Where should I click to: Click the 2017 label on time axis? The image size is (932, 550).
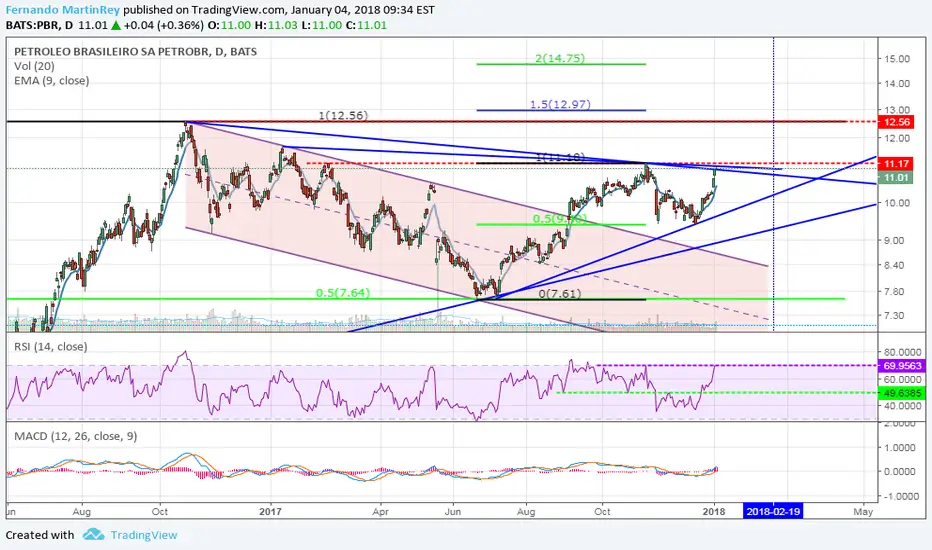coord(270,511)
